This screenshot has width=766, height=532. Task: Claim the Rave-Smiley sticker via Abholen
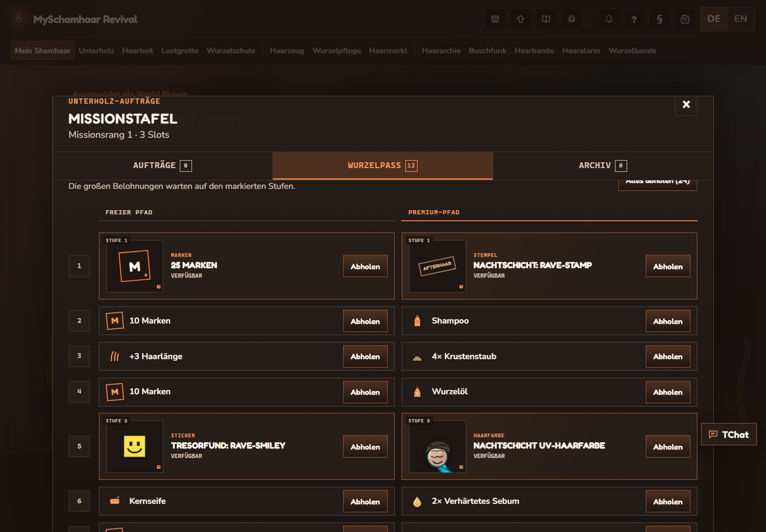(365, 446)
